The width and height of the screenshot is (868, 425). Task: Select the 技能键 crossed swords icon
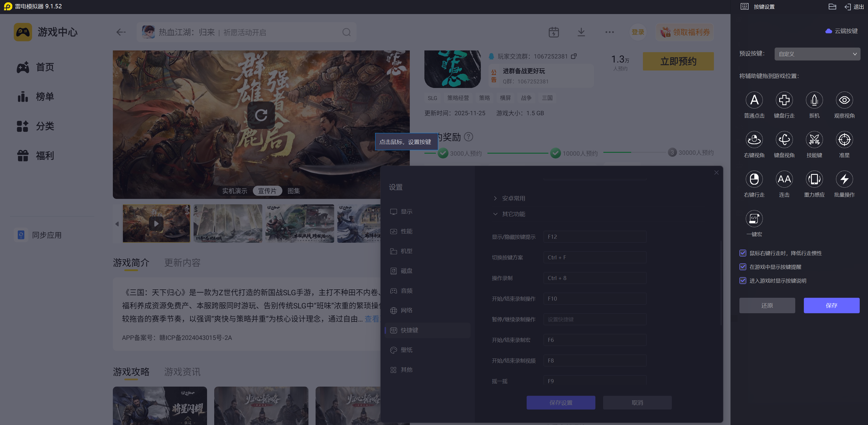point(814,140)
